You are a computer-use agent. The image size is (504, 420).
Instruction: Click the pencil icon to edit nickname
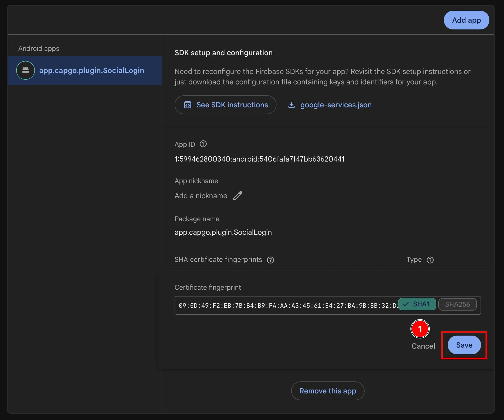pos(237,196)
